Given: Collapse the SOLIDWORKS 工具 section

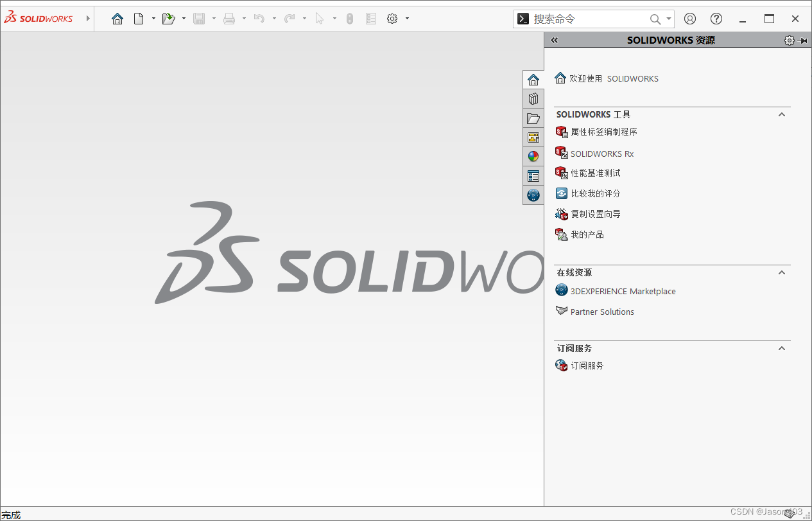Looking at the screenshot, I should [781, 114].
